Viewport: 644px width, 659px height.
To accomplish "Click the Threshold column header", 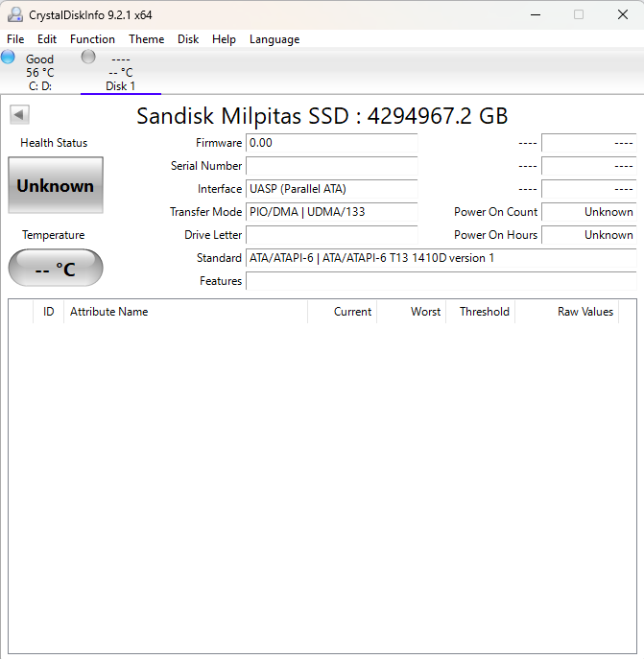I will pyautogui.click(x=484, y=312).
